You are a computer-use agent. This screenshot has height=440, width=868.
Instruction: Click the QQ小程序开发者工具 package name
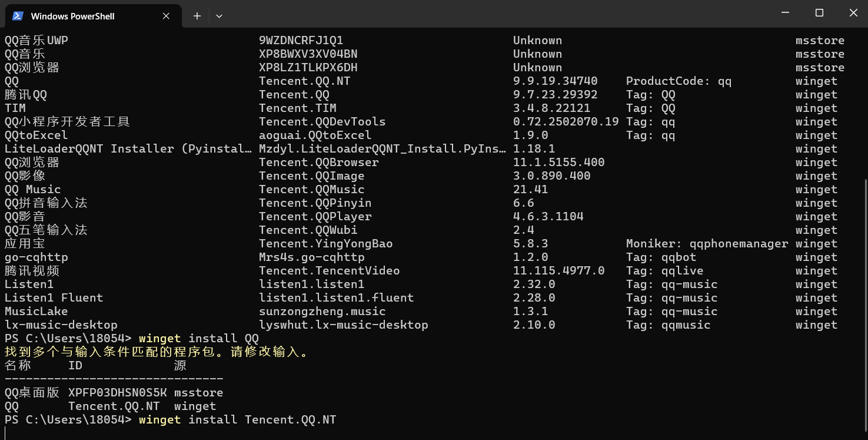(67, 122)
